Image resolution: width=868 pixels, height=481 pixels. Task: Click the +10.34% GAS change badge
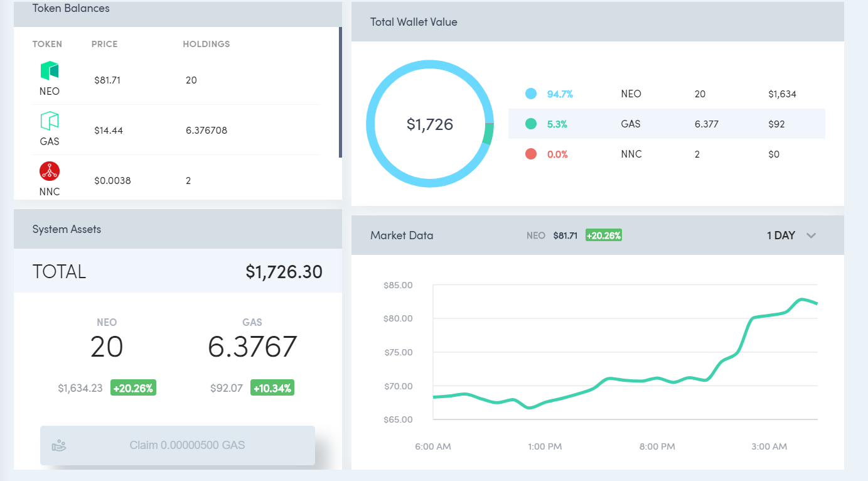tap(272, 388)
